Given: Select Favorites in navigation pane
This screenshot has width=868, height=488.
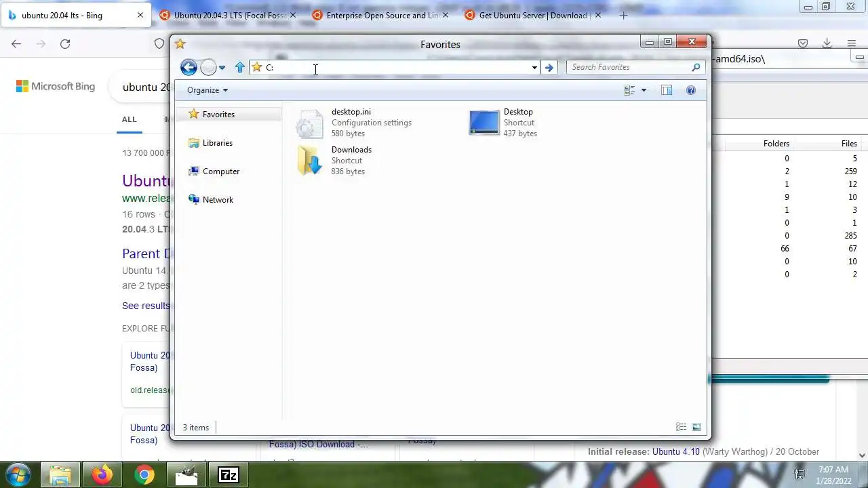Looking at the screenshot, I should pos(228,115).
